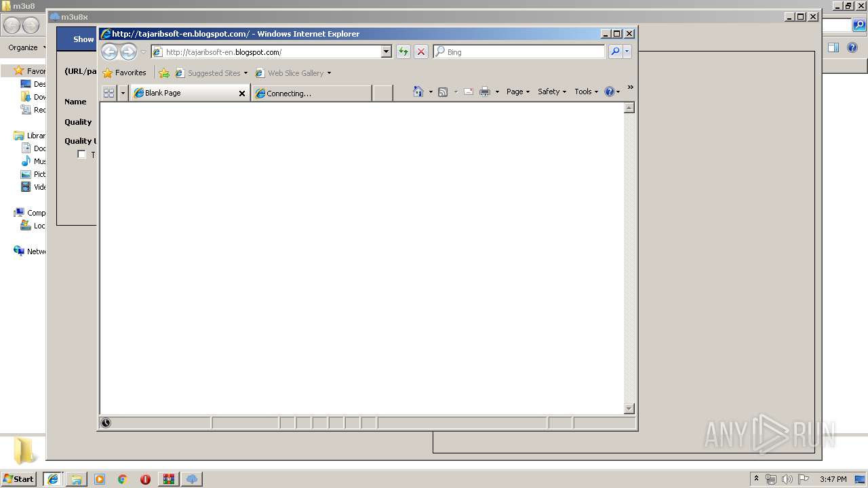
Task: Open the recent pages dropdown beside Forward
Action: (x=143, y=52)
